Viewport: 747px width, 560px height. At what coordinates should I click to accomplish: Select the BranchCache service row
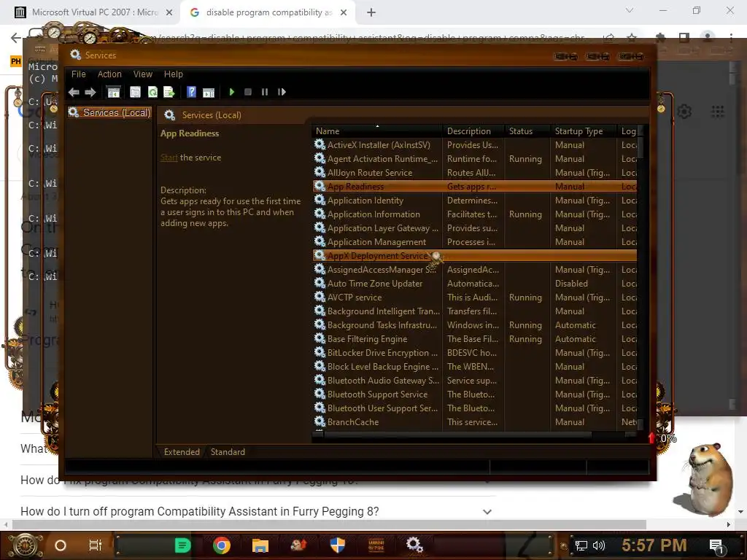coord(474,421)
